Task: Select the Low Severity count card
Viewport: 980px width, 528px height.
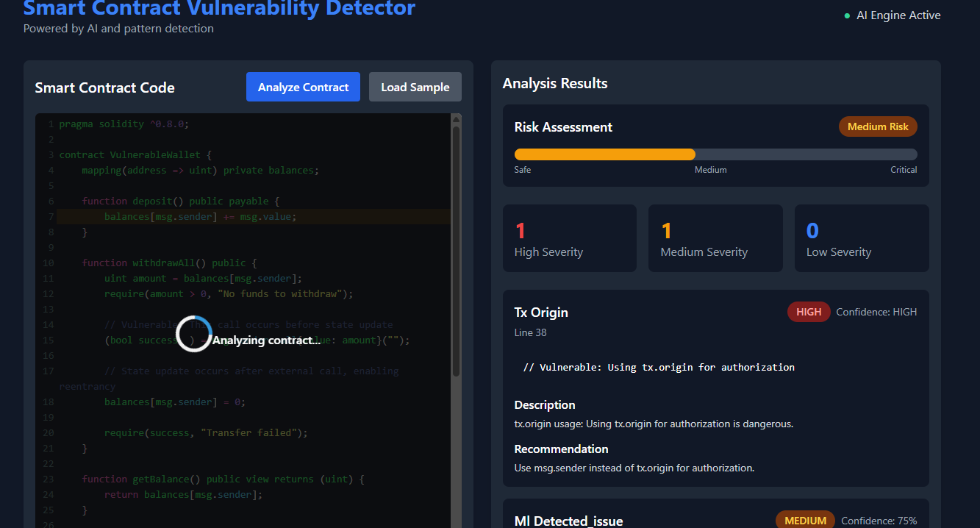Action: click(x=862, y=238)
